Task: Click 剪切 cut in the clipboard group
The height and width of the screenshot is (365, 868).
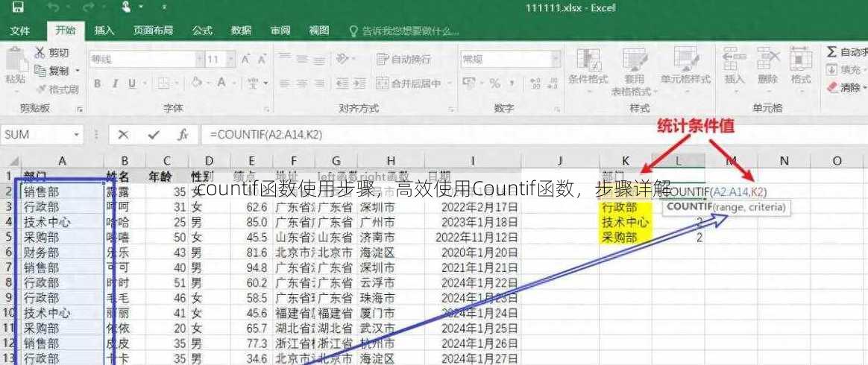Action: pos(51,53)
